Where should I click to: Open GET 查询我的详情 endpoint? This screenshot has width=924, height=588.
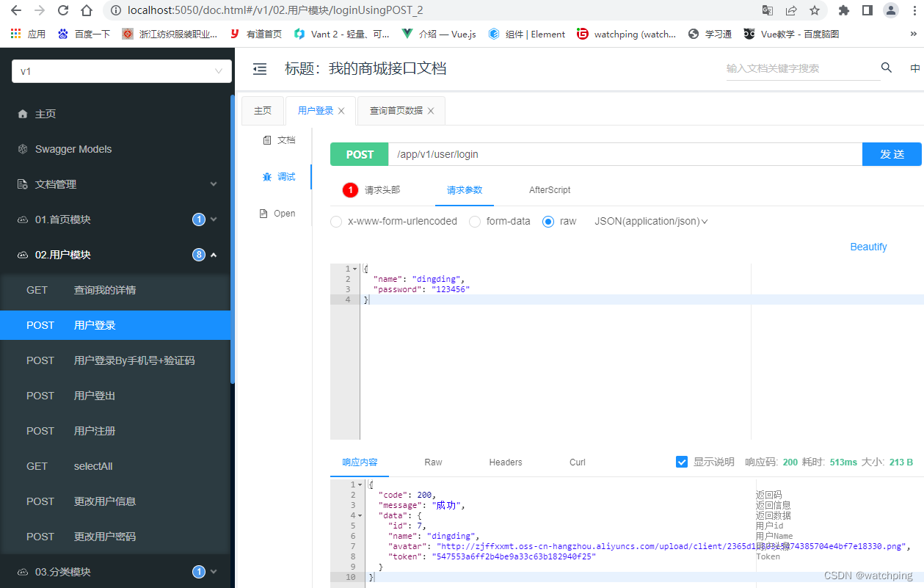pyautogui.click(x=115, y=290)
